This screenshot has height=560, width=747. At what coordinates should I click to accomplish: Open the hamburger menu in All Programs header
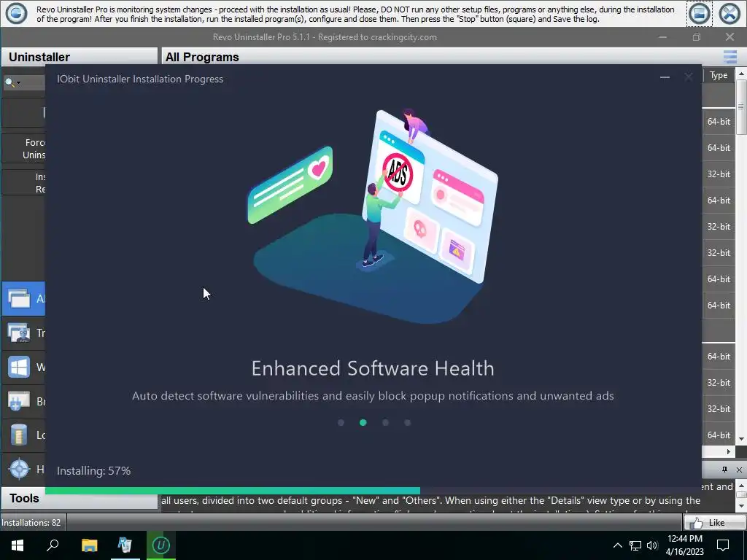(x=729, y=57)
